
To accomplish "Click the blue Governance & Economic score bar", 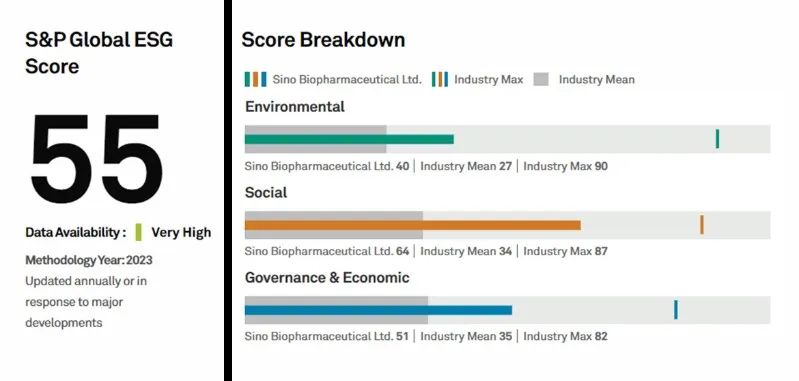I will tap(378, 310).
